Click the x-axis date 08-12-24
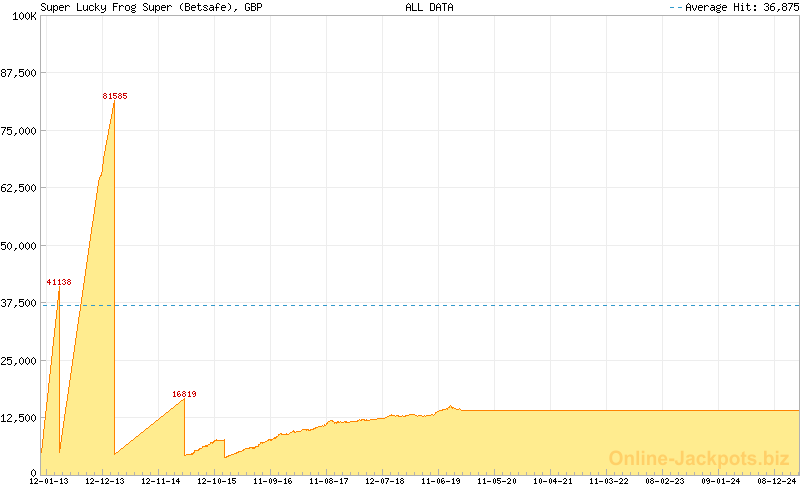 [x=777, y=481]
